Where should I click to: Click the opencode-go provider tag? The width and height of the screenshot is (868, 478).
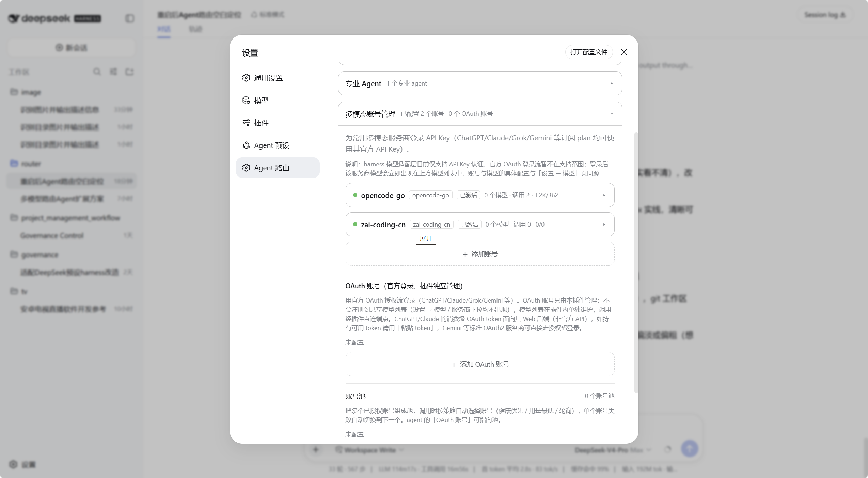[x=430, y=195]
